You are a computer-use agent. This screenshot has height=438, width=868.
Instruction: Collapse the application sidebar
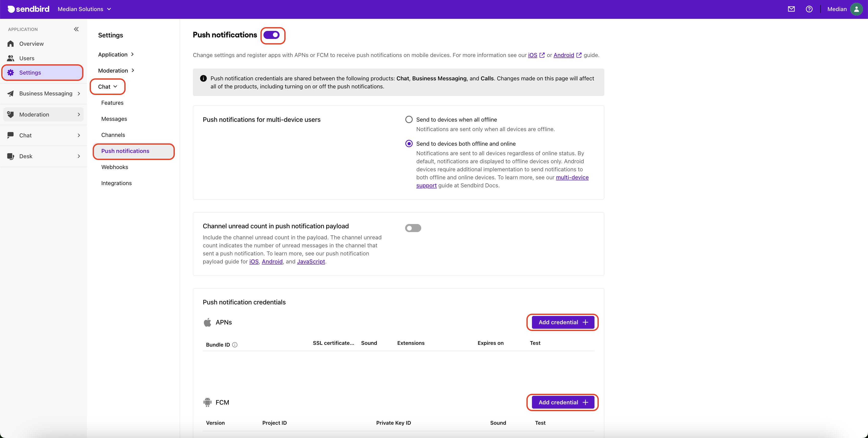tap(76, 29)
